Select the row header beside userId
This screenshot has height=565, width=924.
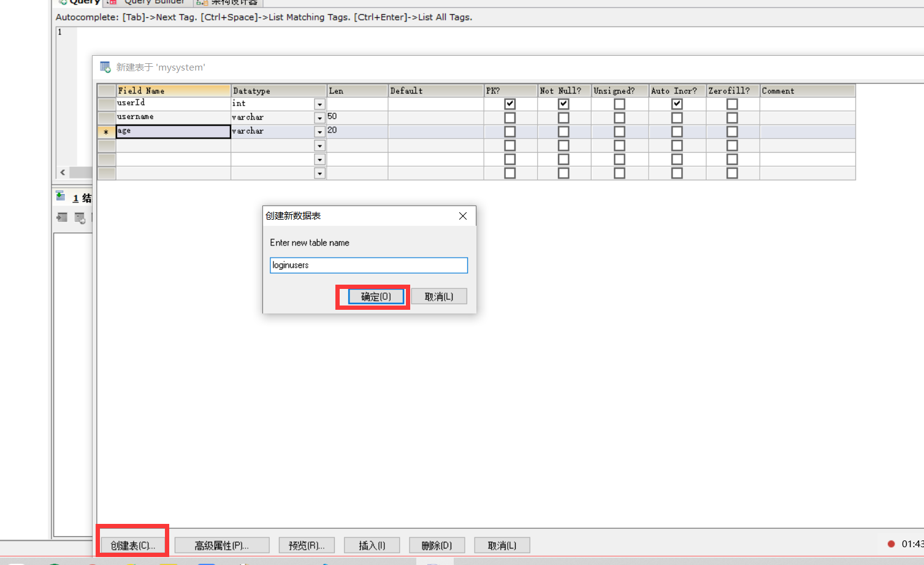pyautogui.click(x=107, y=104)
